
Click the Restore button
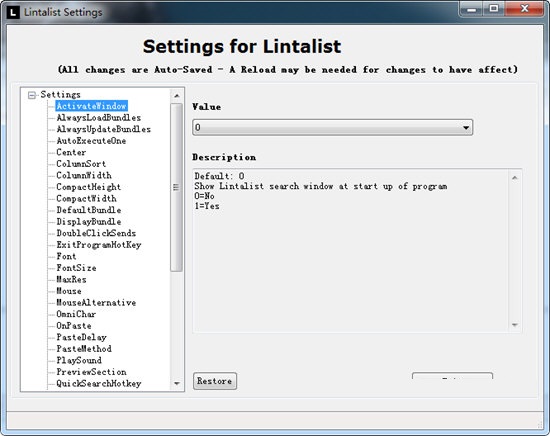point(215,381)
